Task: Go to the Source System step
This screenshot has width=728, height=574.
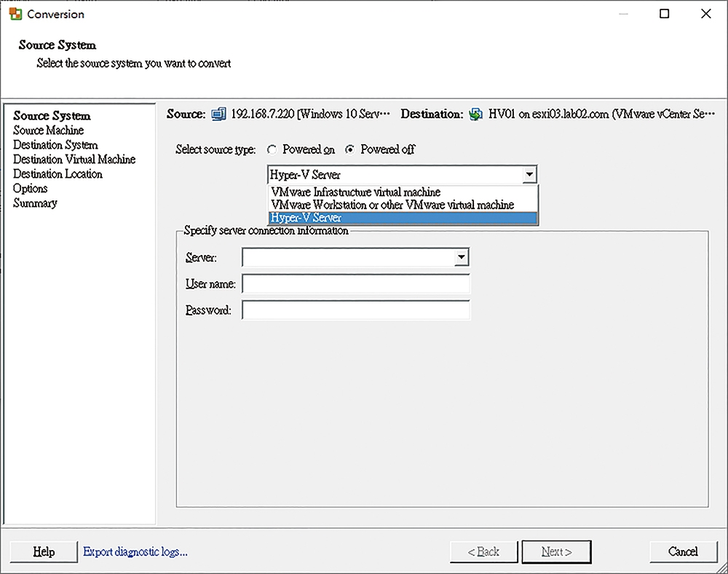Action: 52,116
